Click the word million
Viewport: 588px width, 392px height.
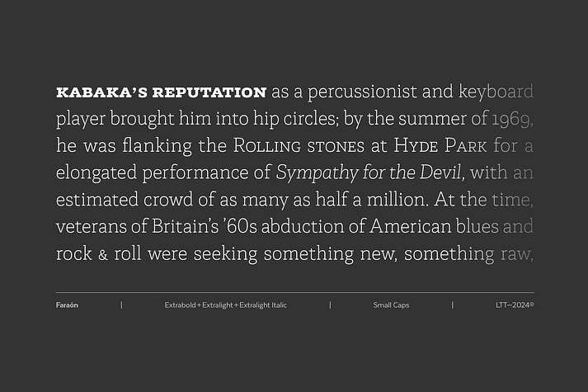click(x=397, y=200)
